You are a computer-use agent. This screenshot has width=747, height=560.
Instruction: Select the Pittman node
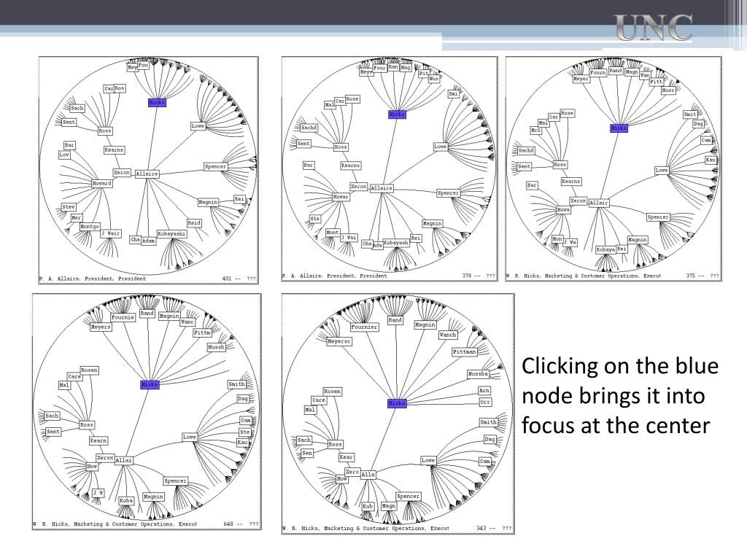click(x=464, y=352)
